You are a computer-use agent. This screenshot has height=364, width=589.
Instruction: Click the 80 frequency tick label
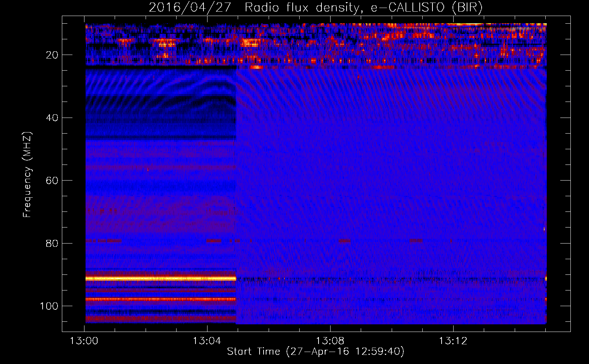pyautogui.click(x=52, y=244)
